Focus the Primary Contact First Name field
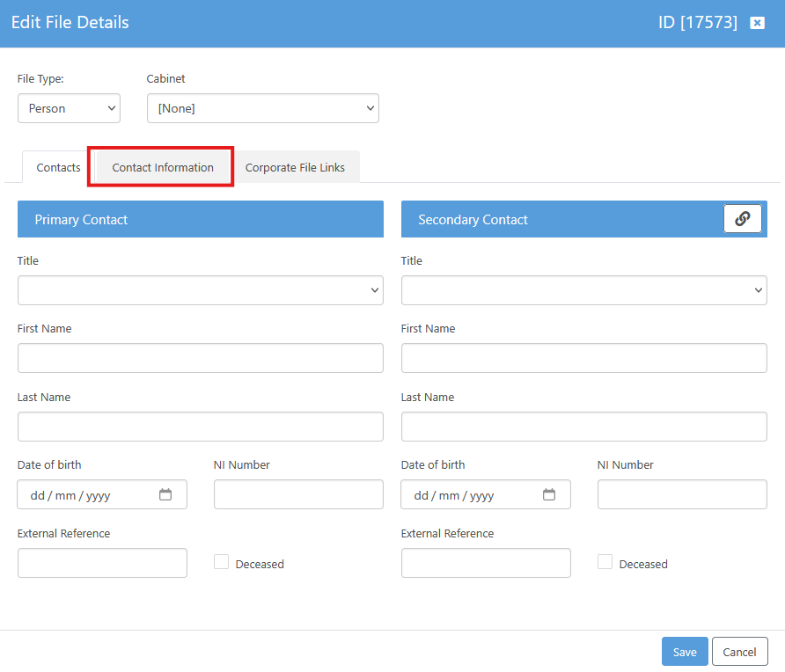Screen dimensions: 785x672 tap(201, 358)
